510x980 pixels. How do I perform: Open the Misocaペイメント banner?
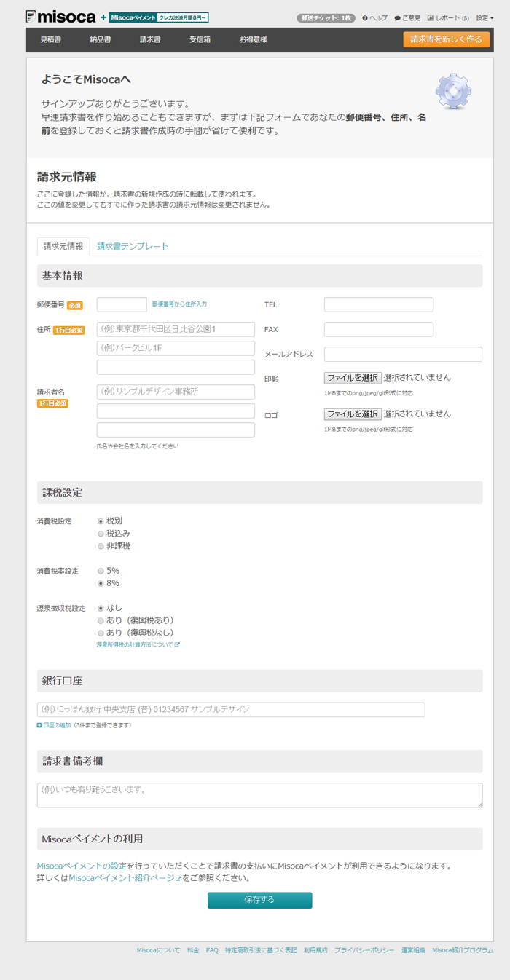coord(159,17)
